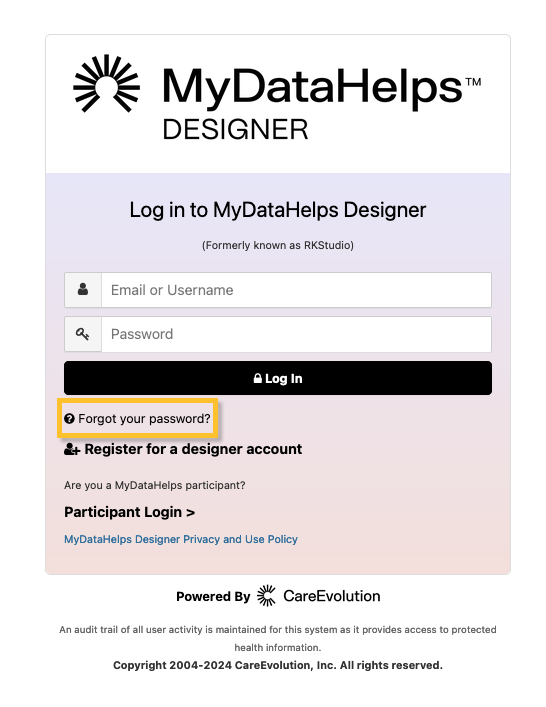
Task: Click the question mark icon by Forgot password
Action: [x=69, y=419]
